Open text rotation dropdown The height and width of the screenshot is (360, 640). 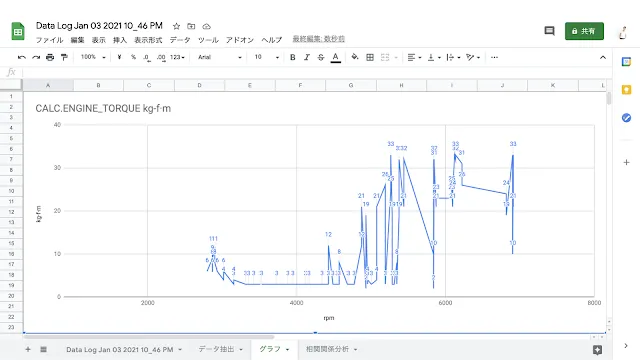[473, 57]
